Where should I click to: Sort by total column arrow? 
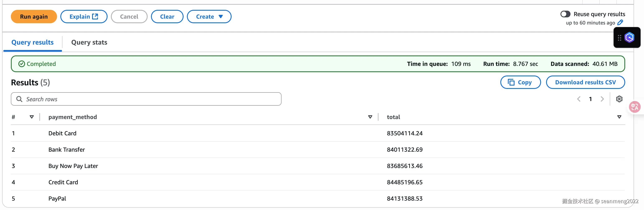(619, 117)
